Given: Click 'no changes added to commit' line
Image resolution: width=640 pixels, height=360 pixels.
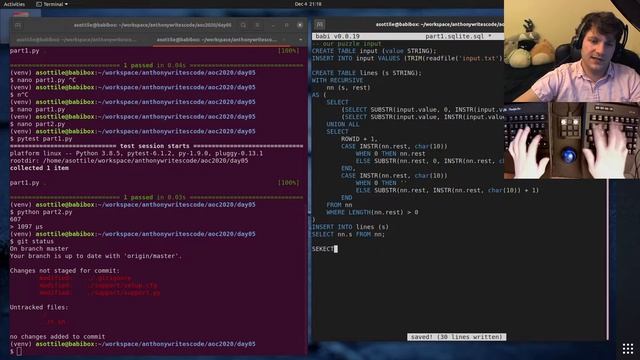Looking at the screenshot, I should tap(58, 337).
